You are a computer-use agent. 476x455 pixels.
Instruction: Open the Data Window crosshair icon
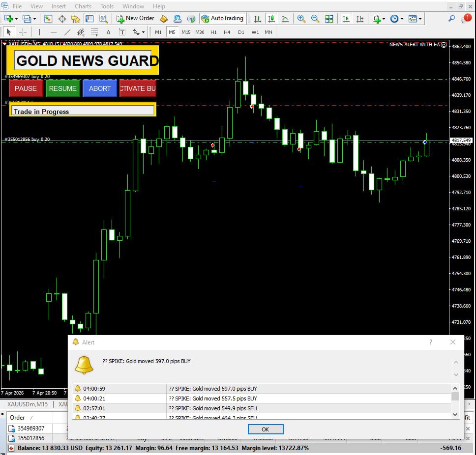pyautogui.click(x=62, y=19)
